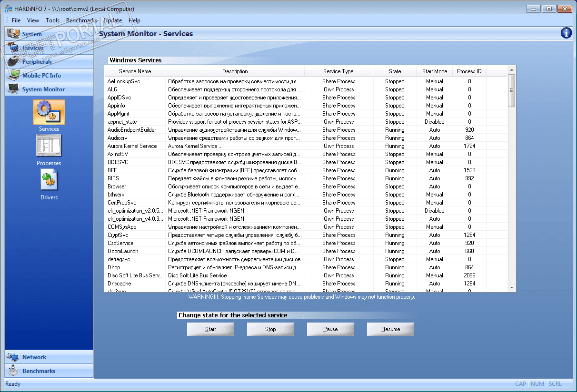The image size is (577, 392).
Task: Click the Devices category icon
Action: [x=13, y=48]
